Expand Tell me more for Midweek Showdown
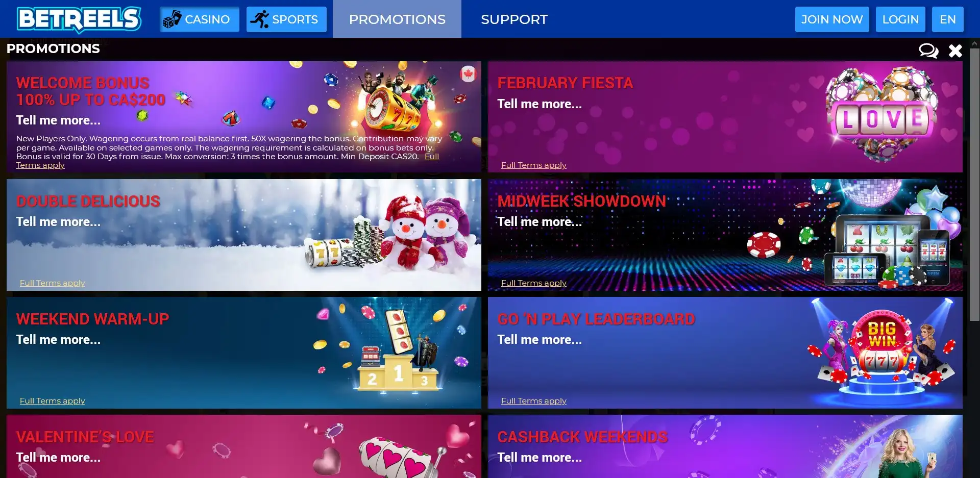Screen dimensions: 980x478 point(540,222)
